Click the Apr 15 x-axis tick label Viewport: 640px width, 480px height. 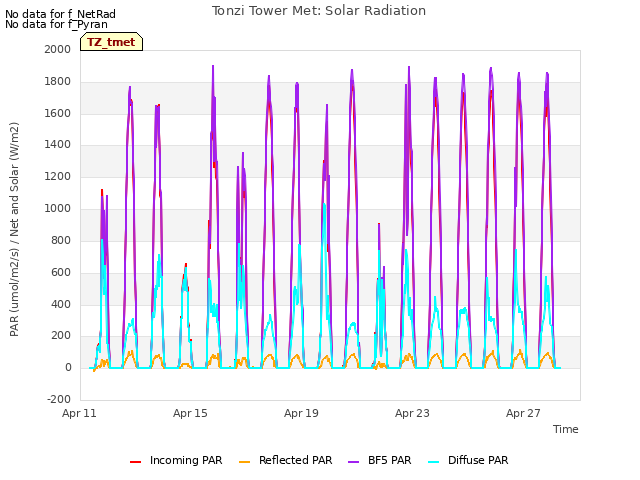(190, 413)
